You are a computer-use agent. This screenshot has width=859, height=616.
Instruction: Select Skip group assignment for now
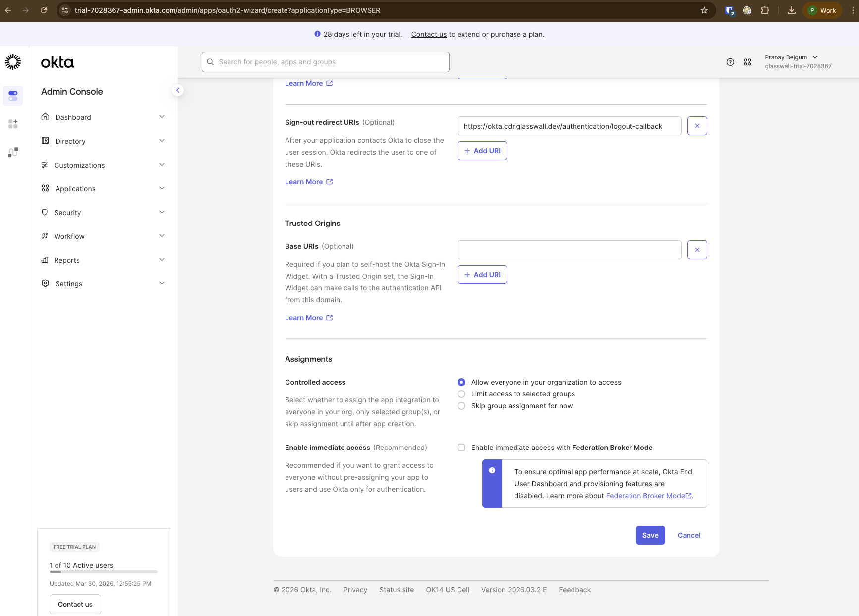[461, 406]
